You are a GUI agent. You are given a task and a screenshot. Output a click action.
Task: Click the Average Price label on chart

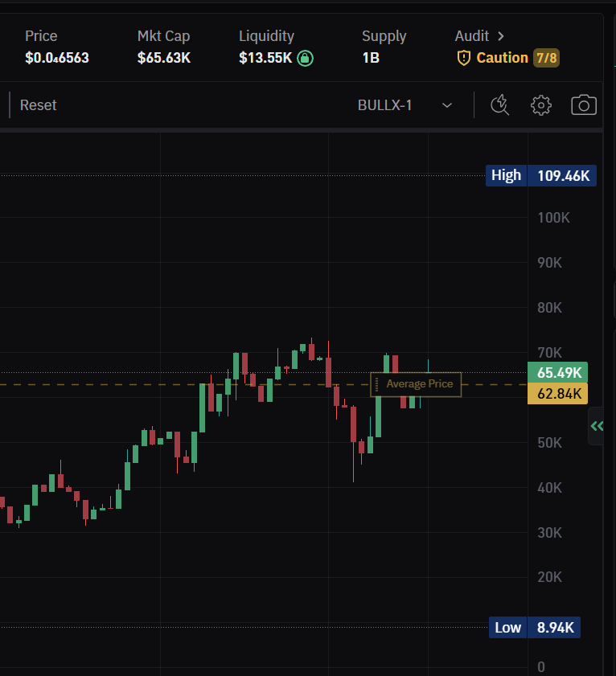click(419, 383)
